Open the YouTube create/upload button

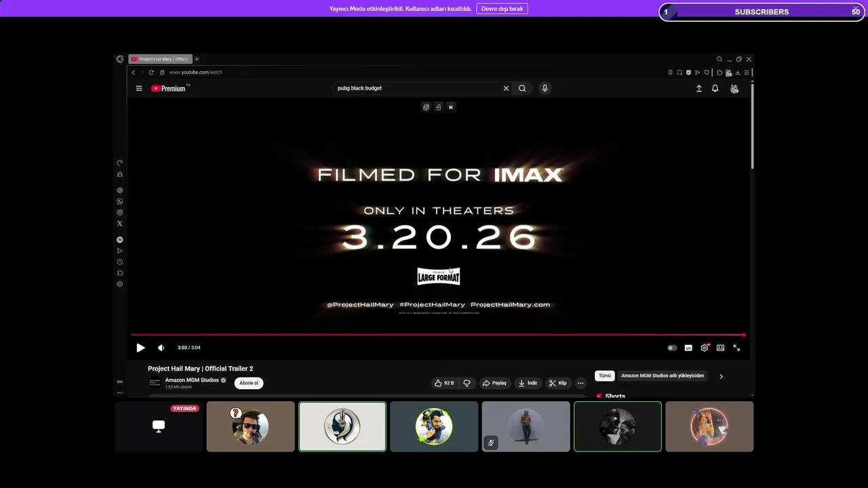pyautogui.click(x=699, y=88)
